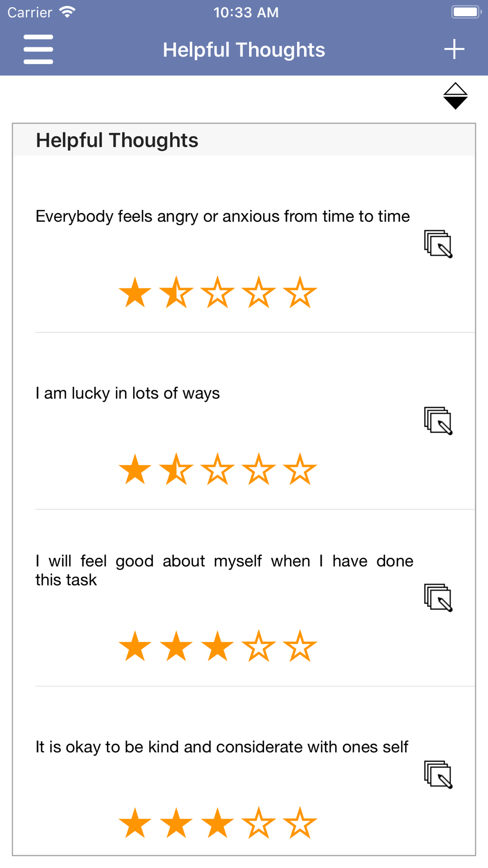Edit the 'I am lucky in lots of ways' thought
This screenshot has width=488, height=868.
point(438,420)
